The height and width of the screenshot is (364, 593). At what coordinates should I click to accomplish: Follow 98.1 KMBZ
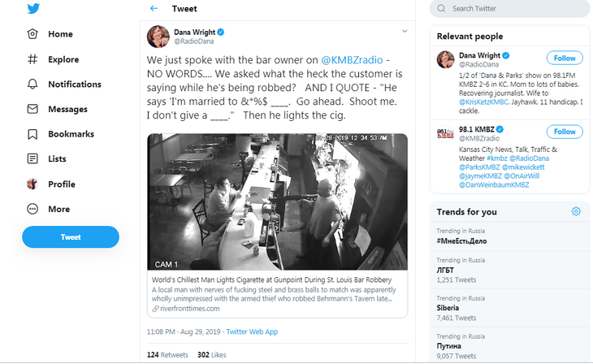tap(565, 132)
